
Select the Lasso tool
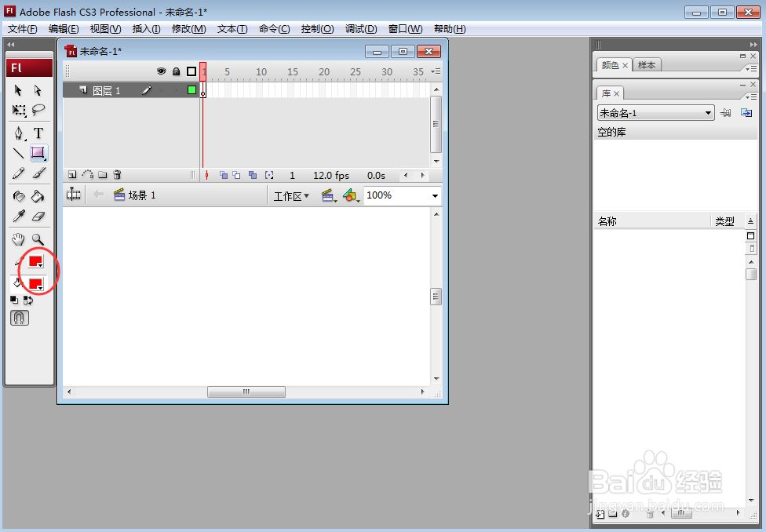pos(38,110)
